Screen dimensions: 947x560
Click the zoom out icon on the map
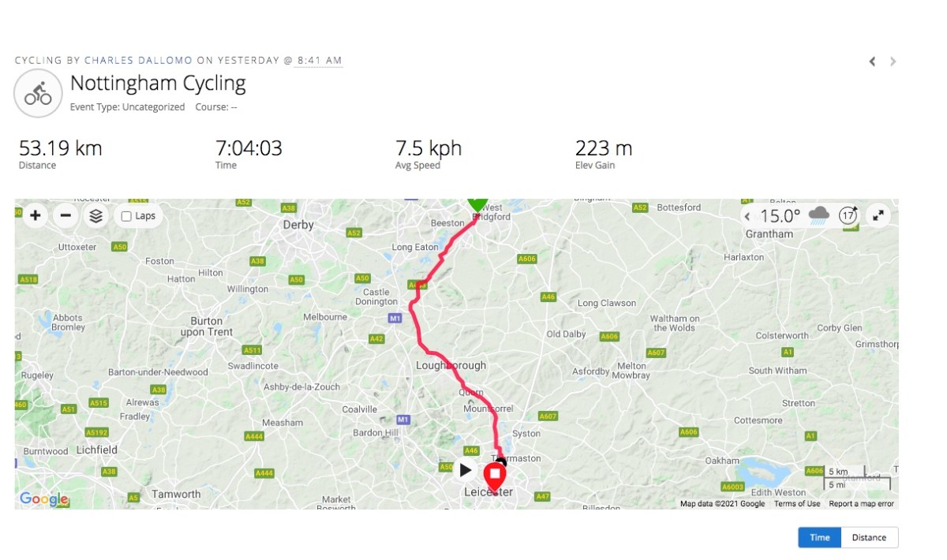point(66,215)
